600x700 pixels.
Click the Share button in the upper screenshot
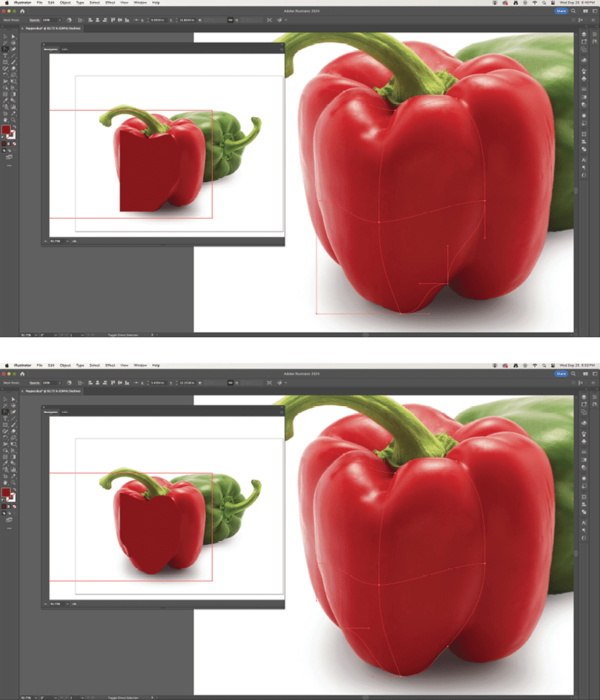pos(561,10)
